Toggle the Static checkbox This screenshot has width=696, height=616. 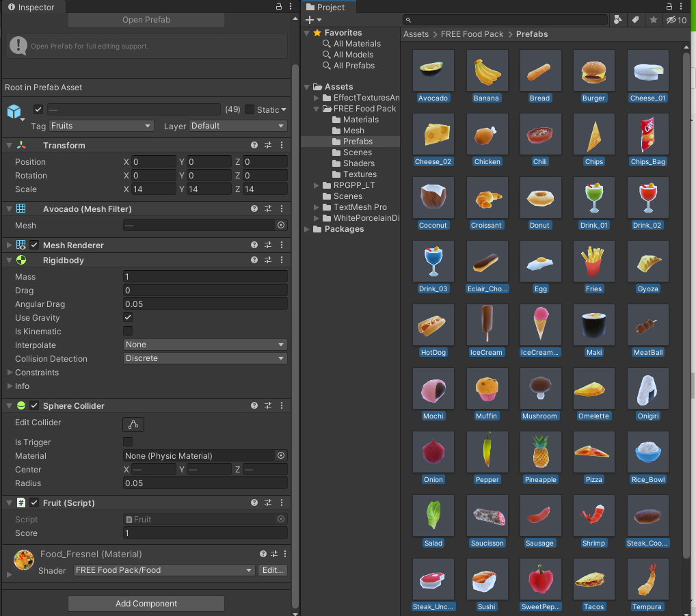[x=250, y=109]
